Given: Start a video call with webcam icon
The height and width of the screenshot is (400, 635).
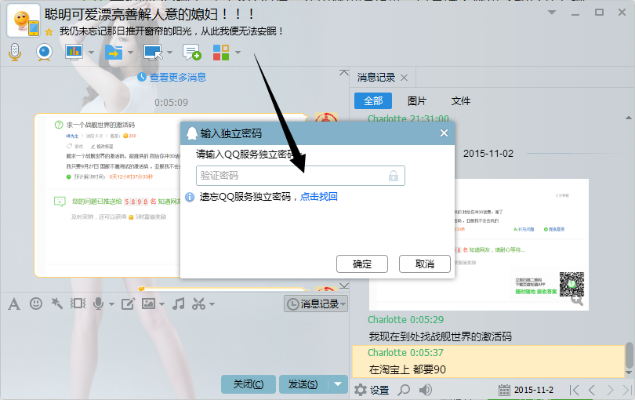Looking at the screenshot, I should [x=44, y=52].
